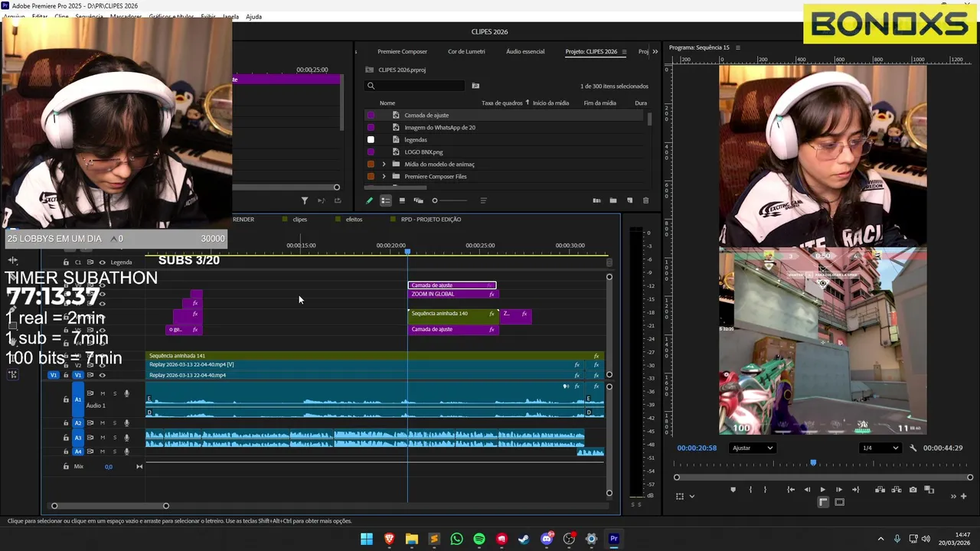Select LOGO BNX.png in Project panel

(423, 152)
